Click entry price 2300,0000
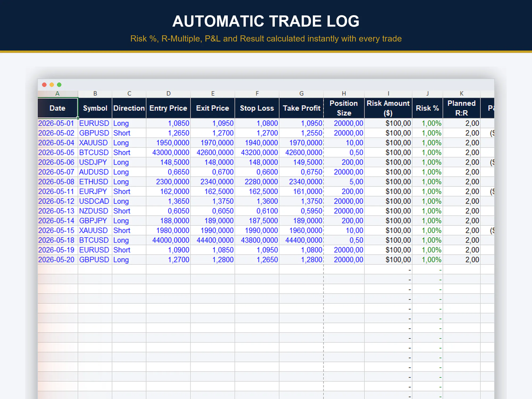Viewport: 532px width, 399px height. (x=168, y=182)
